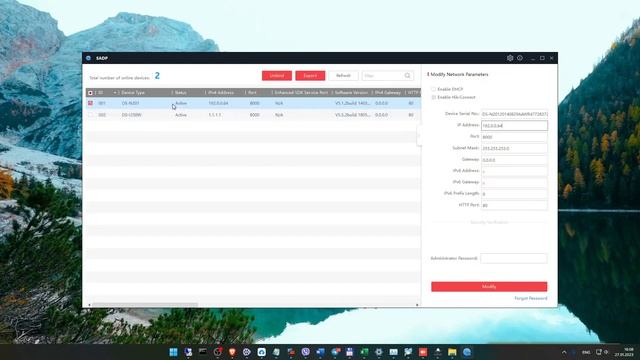Sort by Status column header
The height and width of the screenshot is (360, 640).
(189, 93)
